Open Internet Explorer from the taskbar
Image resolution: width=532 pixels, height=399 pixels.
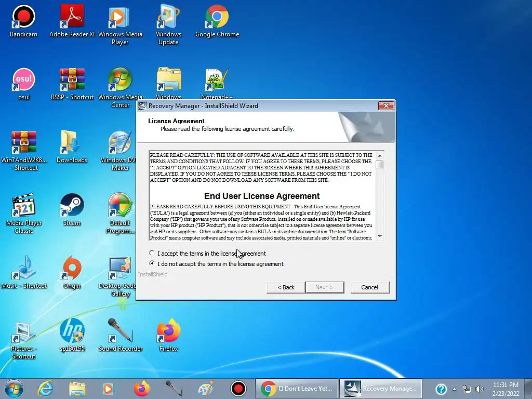(x=45, y=389)
